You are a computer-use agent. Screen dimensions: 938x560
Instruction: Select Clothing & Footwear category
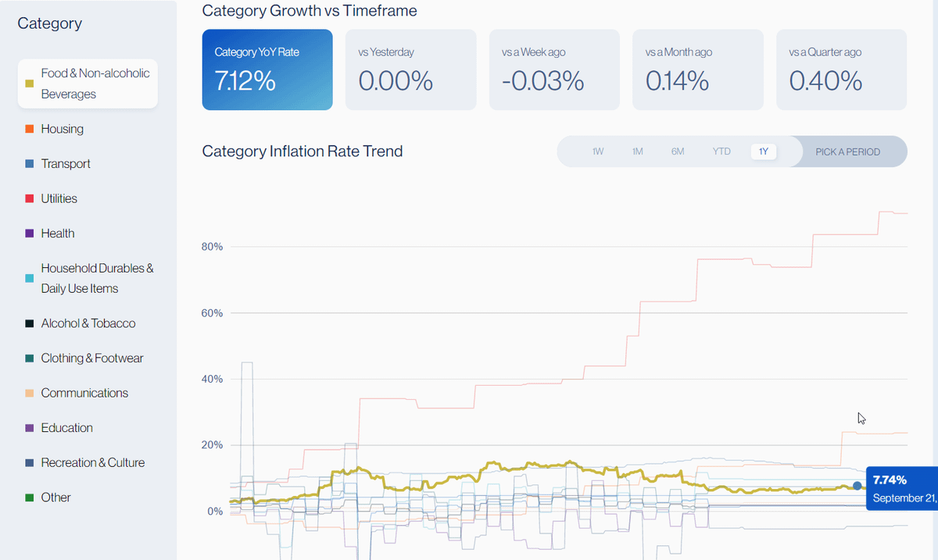pos(92,358)
